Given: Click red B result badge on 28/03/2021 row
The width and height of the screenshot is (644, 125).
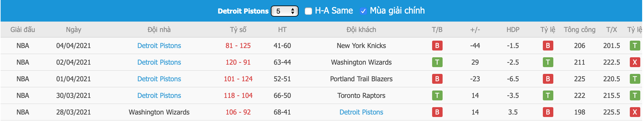Looking at the screenshot, I should [x=437, y=112].
